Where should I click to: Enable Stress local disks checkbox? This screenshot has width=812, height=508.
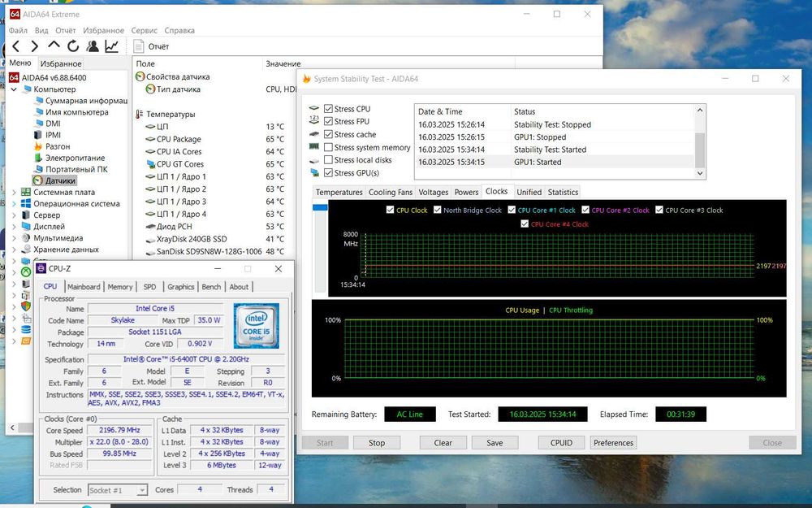coord(328,160)
